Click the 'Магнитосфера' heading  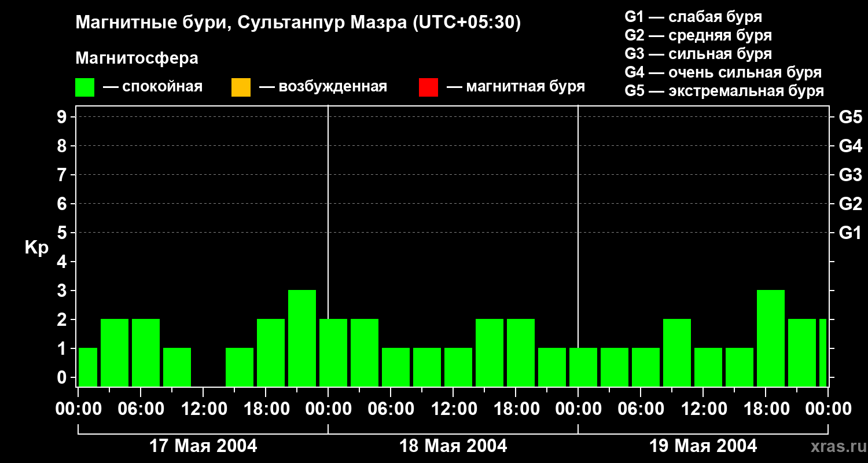[x=137, y=58]
